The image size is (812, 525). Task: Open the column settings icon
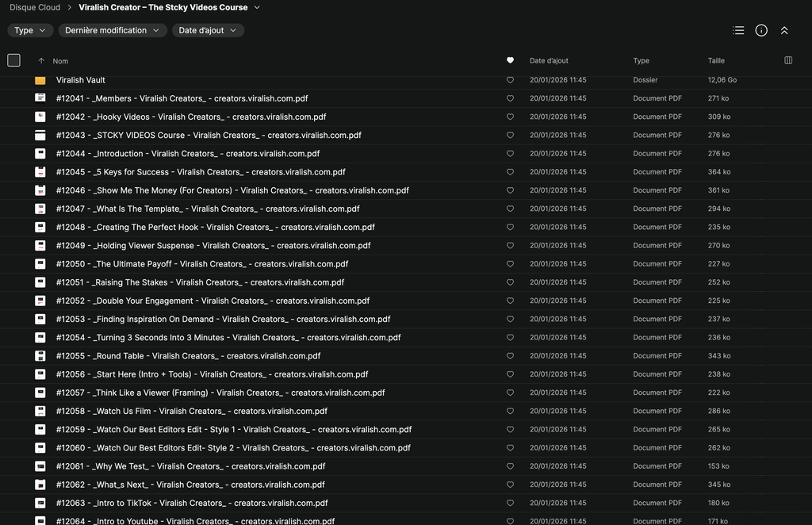[x=788, y=60]
